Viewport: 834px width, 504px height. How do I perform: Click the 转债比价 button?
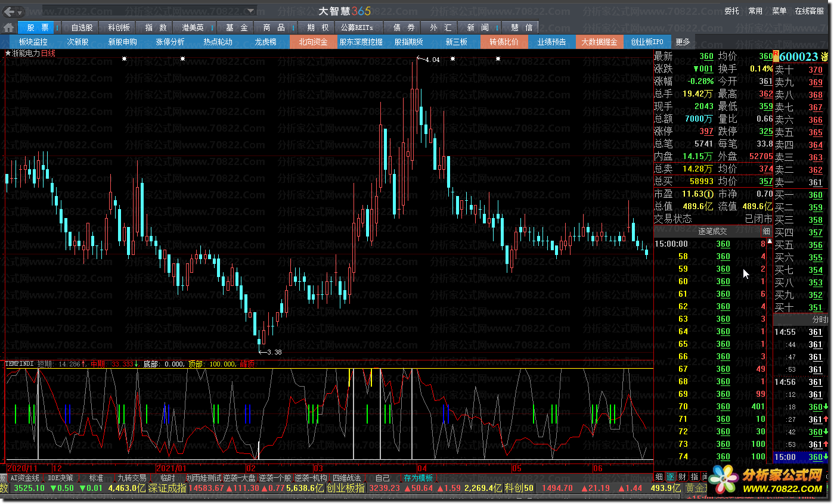tap(504, 42)
